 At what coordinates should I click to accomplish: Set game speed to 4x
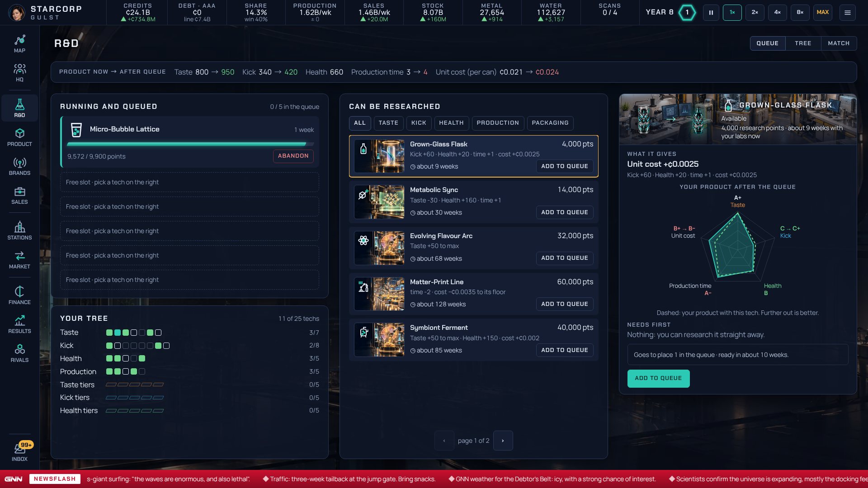point(778,13)
